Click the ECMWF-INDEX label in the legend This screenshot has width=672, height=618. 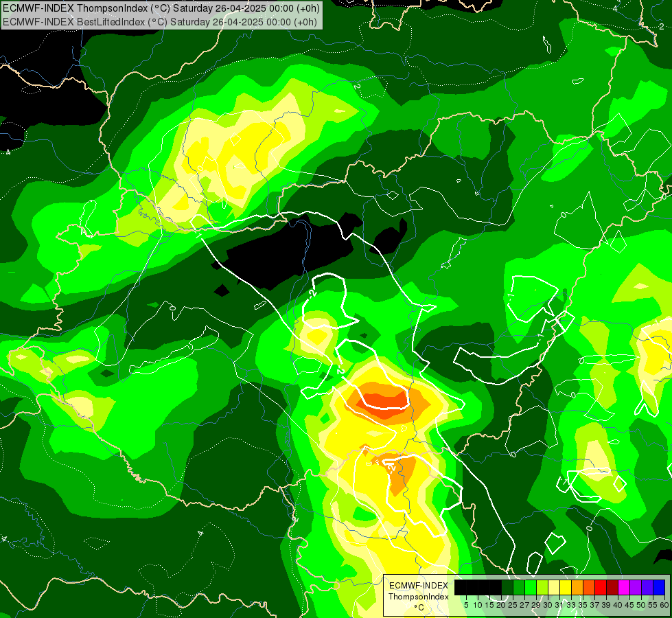click(418, 586)
